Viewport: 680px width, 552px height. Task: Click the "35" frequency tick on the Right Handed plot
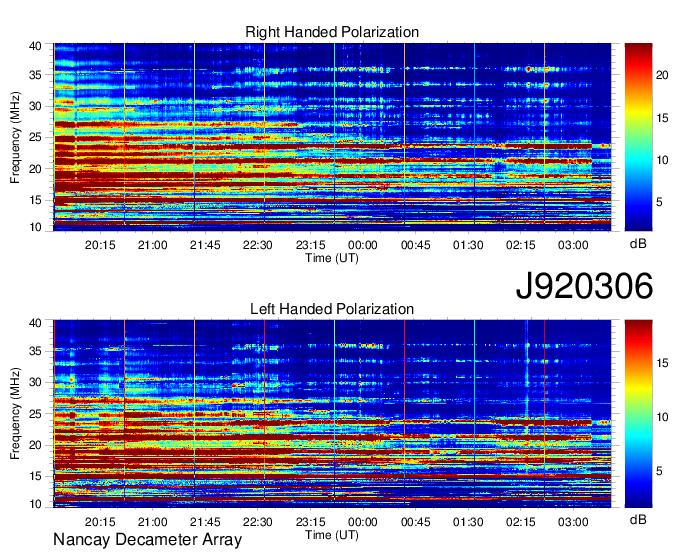coord(35,75)
